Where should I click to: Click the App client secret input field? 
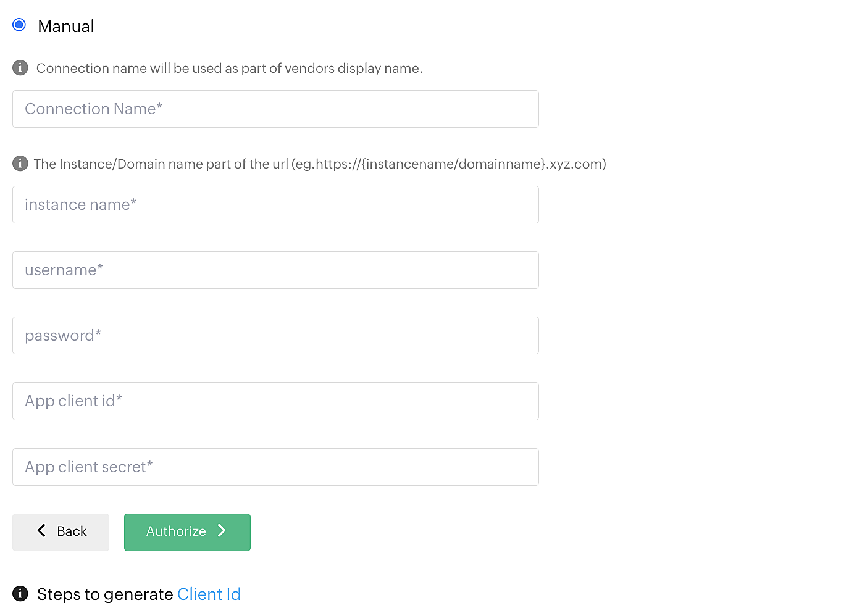[275, 467]
